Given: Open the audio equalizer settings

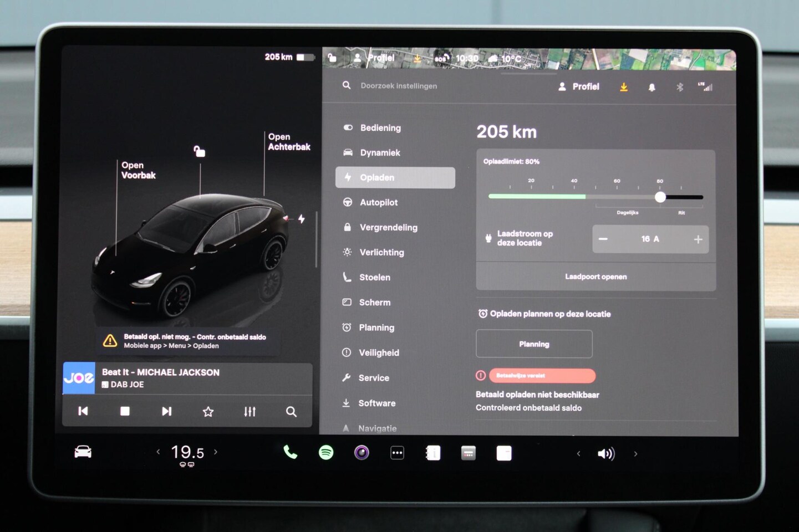Looking at the screenshot, I should click(x=250, y=411).
